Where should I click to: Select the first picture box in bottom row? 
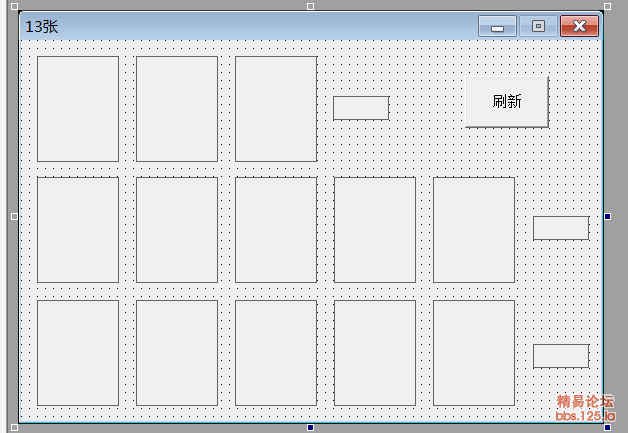[78, 353]
